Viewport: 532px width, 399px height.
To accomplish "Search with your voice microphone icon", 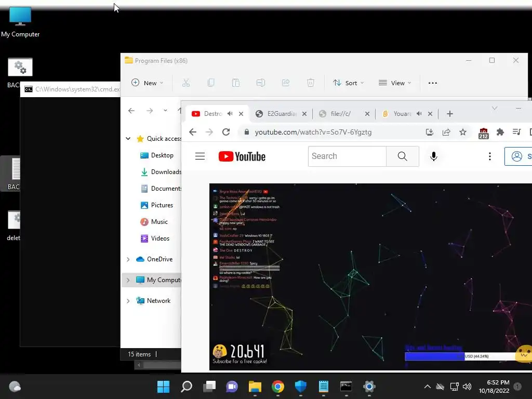I will [434, 156].
